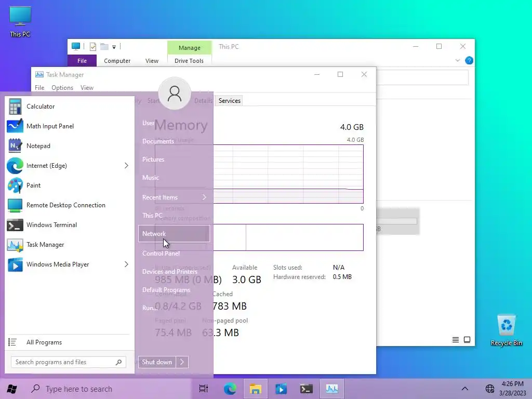
Task: Open Paint icon in Start menu
Action: [x=15, y=185]
